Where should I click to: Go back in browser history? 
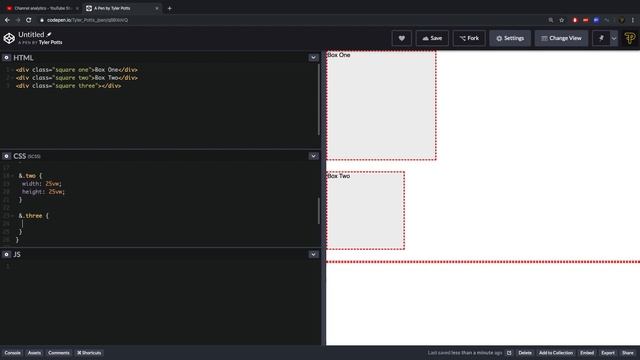7,20
